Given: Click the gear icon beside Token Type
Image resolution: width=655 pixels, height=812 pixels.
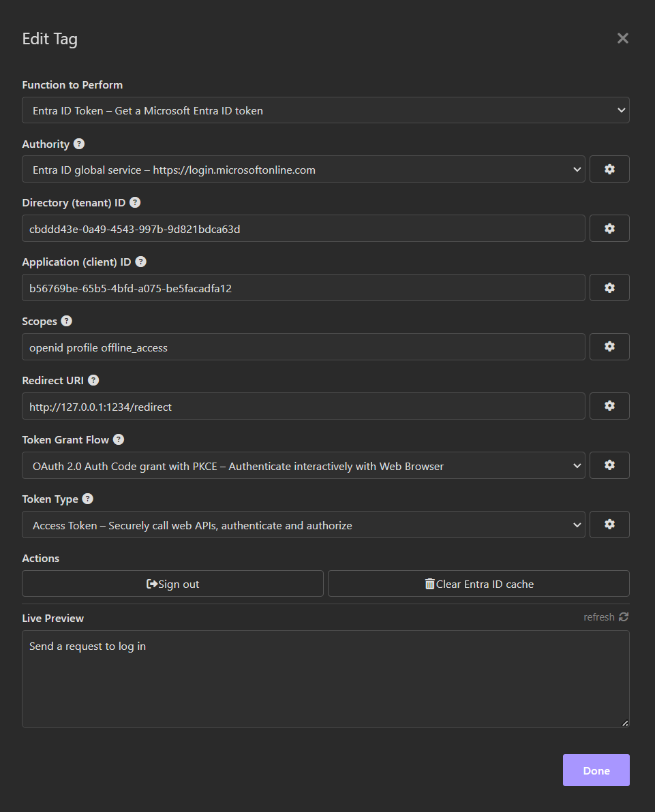Looking at the screenshot, I should point(609,525).
